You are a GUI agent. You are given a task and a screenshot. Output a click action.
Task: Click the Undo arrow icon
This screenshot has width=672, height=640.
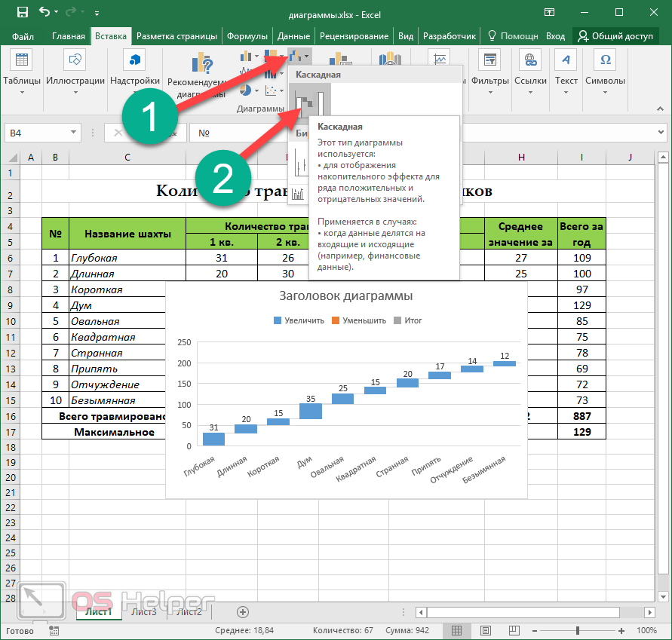point(44,13)
